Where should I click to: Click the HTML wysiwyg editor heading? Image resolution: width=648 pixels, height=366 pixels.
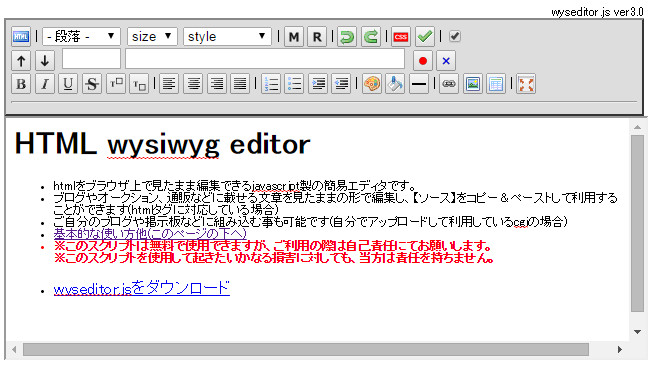pos(162,145)
